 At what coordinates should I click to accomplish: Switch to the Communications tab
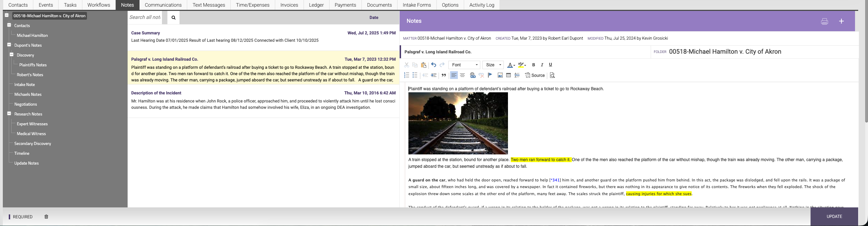click(x=163, y=5)
